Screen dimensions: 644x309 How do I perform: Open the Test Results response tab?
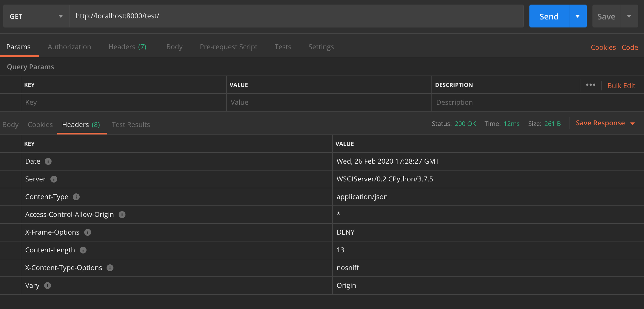point(131,124)
